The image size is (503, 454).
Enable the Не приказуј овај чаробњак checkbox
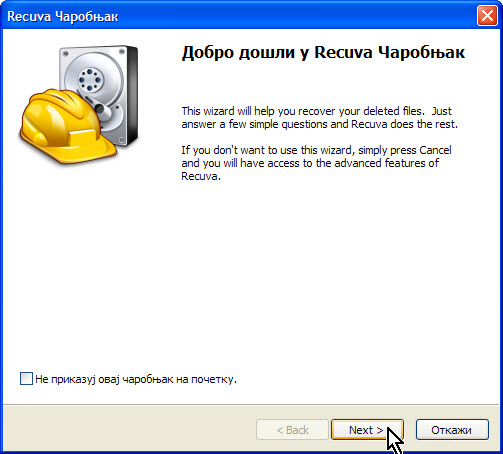click(x=26, y=379)
